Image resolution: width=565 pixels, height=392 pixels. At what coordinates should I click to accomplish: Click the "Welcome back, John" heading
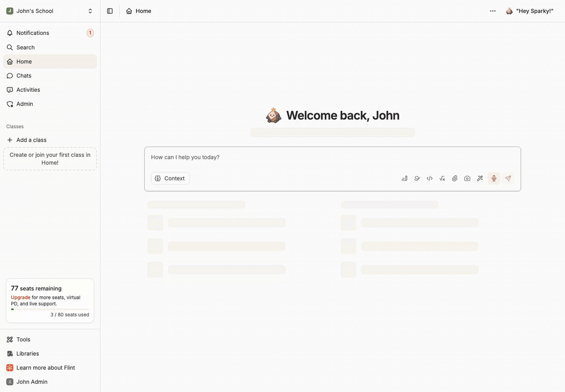pos(343,115)
